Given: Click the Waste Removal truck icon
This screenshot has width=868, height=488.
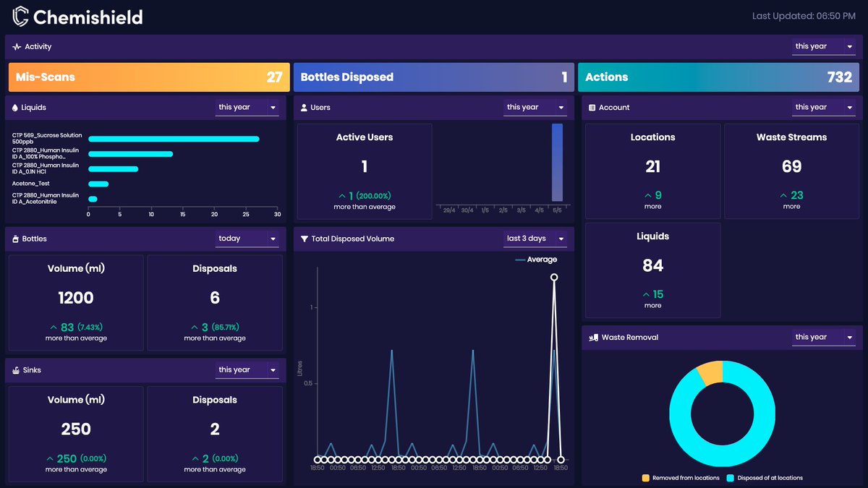Looking at the screenshot, I should (x=593, y=338).
